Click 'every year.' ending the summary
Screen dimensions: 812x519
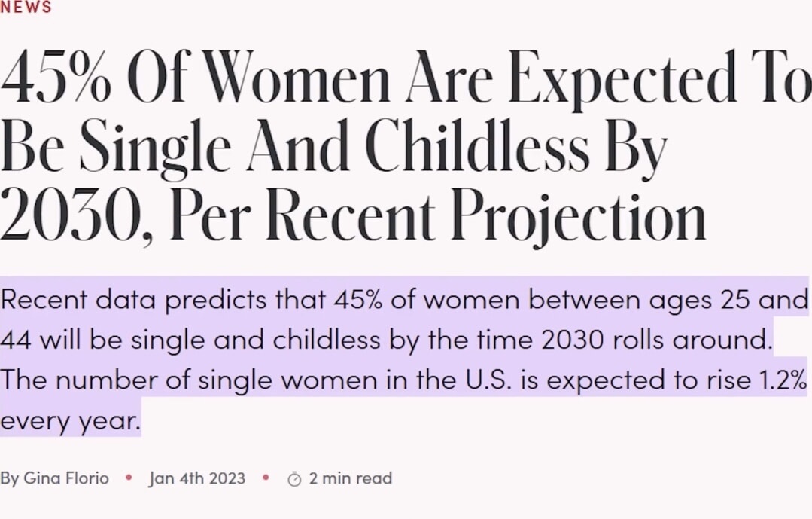point(71,421)
